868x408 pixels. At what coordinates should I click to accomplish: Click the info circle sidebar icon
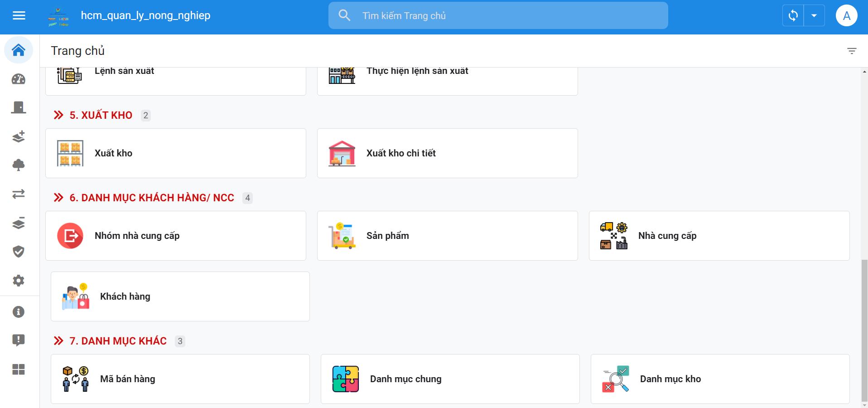coord(19,312)
